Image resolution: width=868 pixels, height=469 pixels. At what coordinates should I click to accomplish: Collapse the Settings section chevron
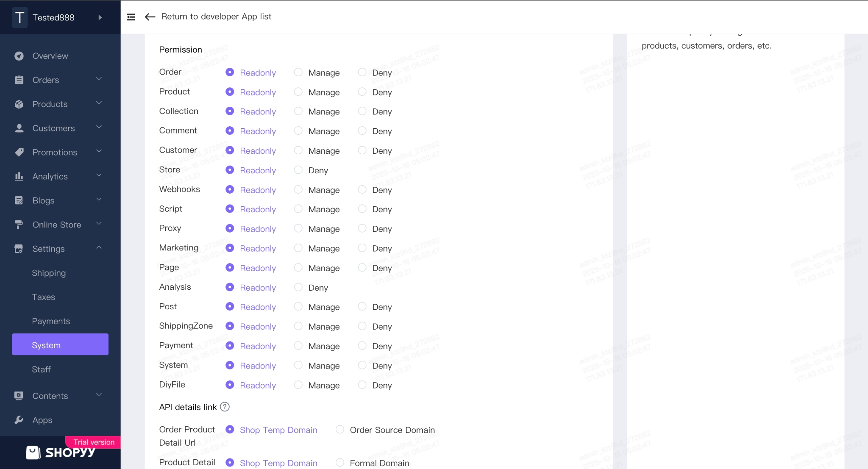coord(99,248)
